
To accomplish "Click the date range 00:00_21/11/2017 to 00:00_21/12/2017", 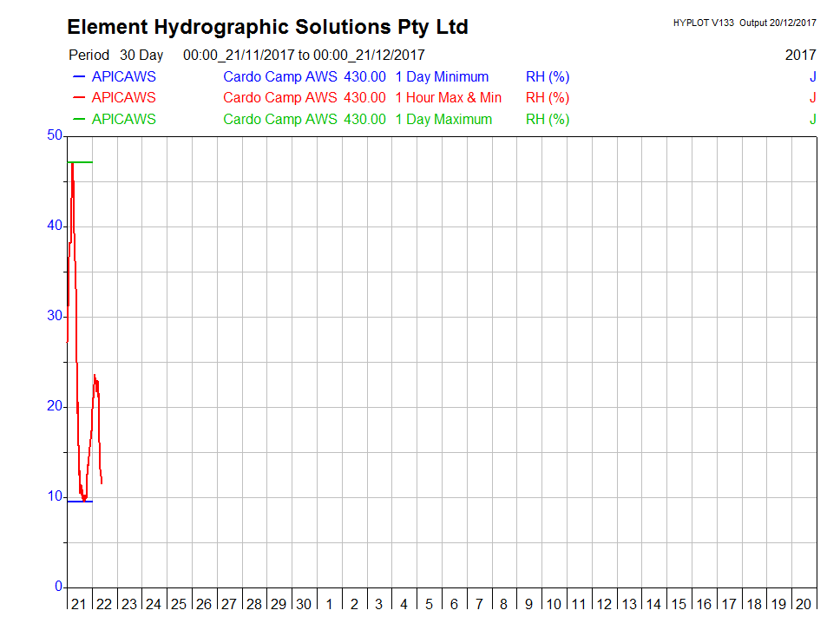I will pos(304,56).
